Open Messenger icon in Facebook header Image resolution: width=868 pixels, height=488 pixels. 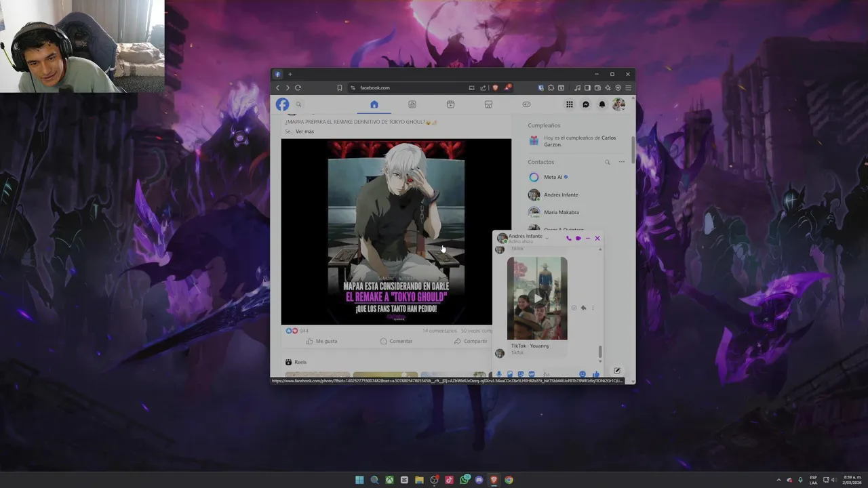pos(586,104)
